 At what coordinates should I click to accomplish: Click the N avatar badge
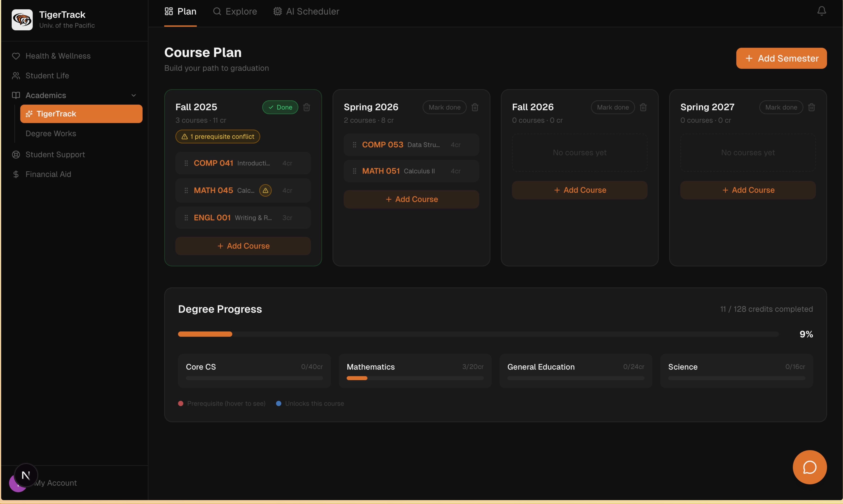click(x=26, y=475)
